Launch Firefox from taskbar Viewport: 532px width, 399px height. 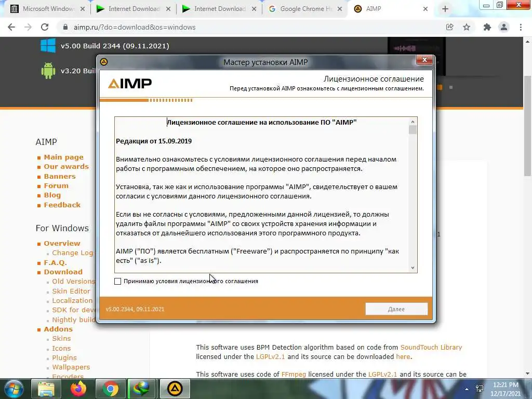78,389
